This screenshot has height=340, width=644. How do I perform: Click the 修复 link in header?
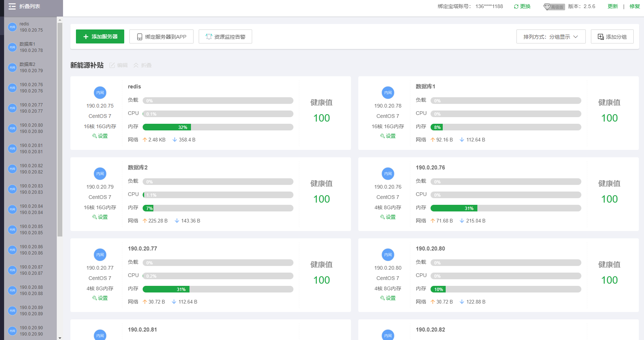(634, 6)
